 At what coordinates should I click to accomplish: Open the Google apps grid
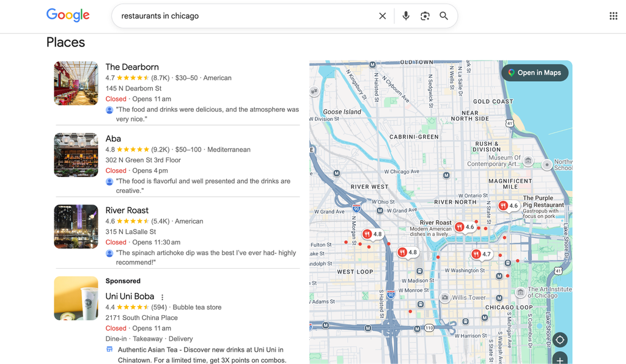(x=614, y=16)
